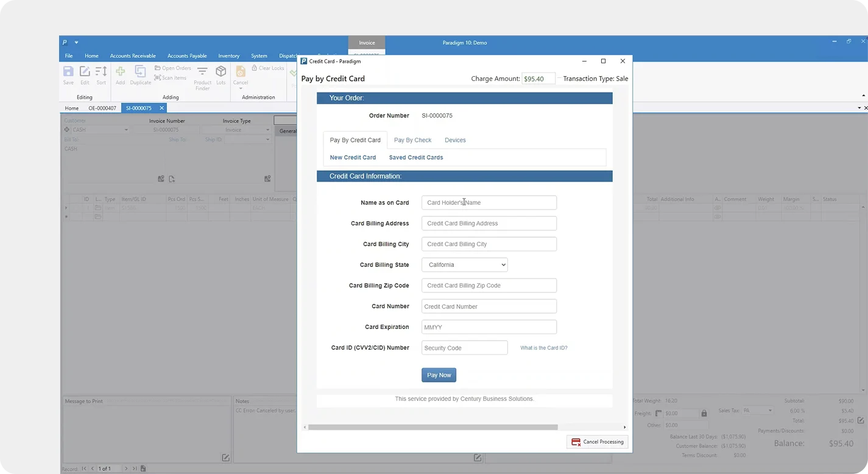The width and height of the screenshot is (868, 474).
Task: Click the Name as on Card field
Action: pos(489,203)
